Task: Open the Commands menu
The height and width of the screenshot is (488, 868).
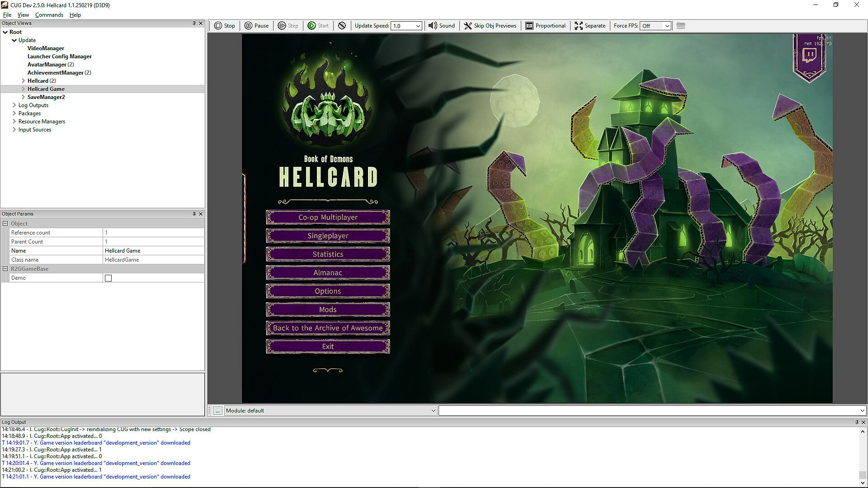Action: click(49, 15)
